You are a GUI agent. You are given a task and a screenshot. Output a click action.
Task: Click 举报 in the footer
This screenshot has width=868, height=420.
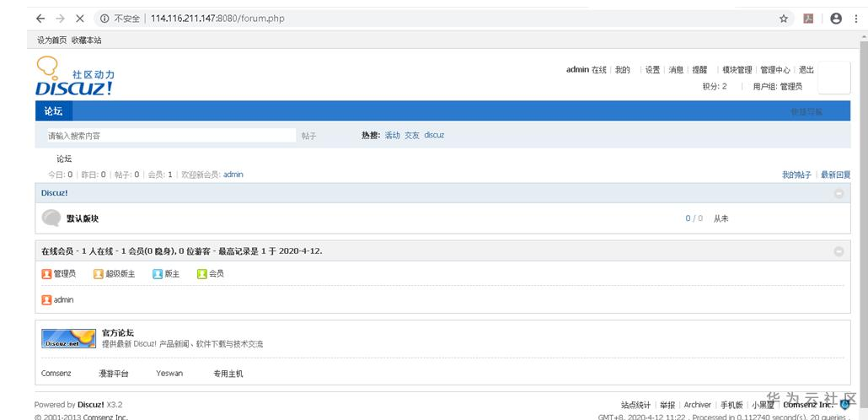click(x=667, y=405)
